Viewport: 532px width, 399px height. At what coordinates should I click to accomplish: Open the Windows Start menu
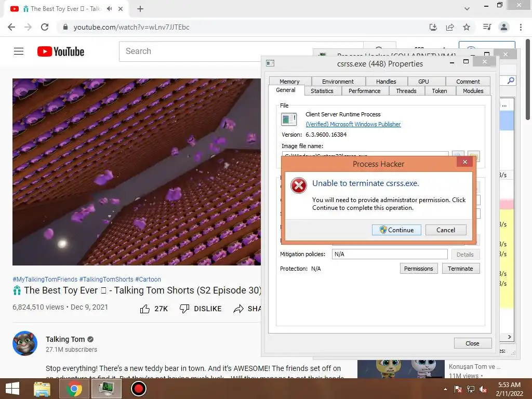pyautogui.click(x=12, y=389)
